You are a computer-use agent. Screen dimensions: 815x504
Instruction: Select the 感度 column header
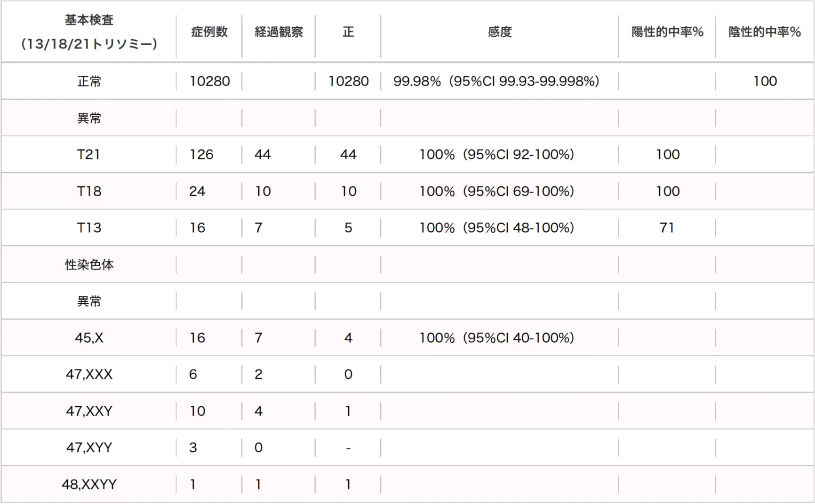[x=499, y=31]
